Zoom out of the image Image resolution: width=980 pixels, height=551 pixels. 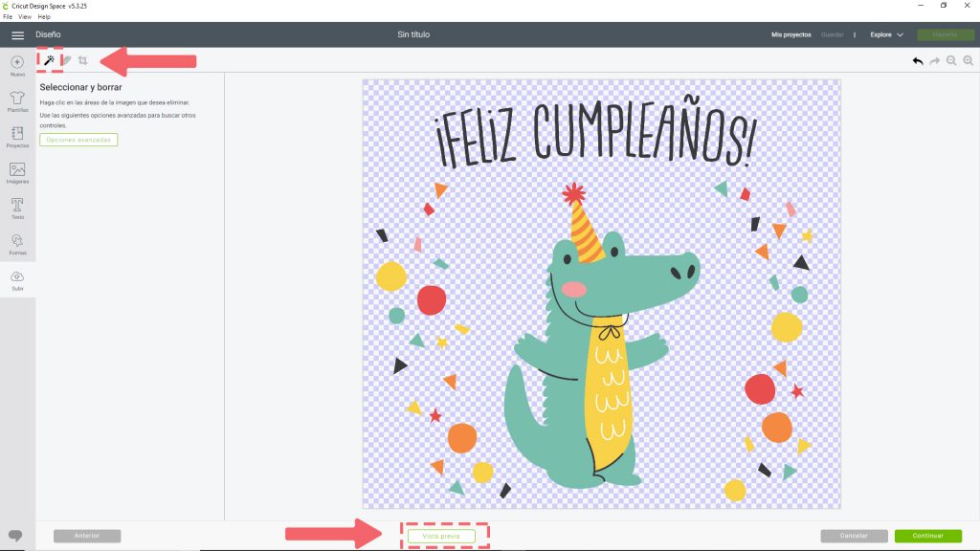[951, 60]
